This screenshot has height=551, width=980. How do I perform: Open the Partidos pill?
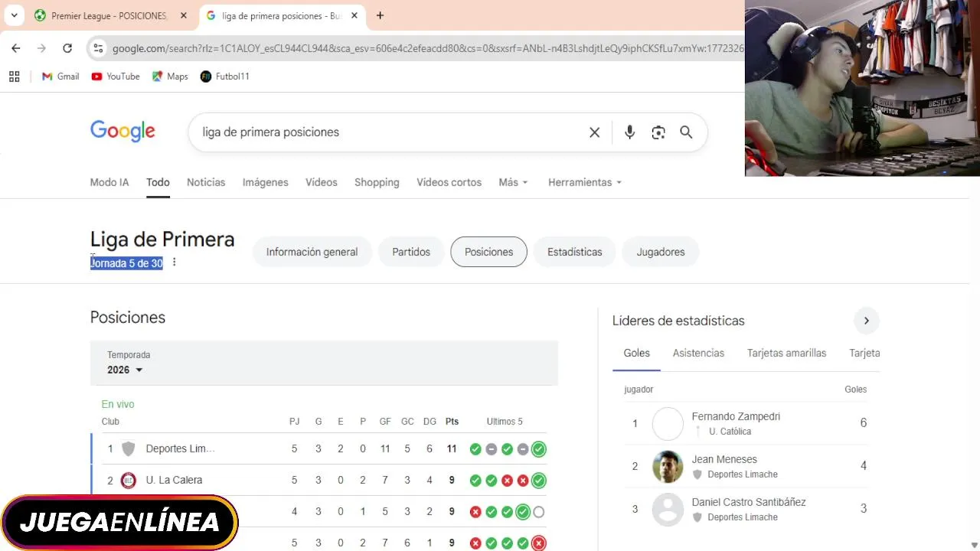pos(411,252)
